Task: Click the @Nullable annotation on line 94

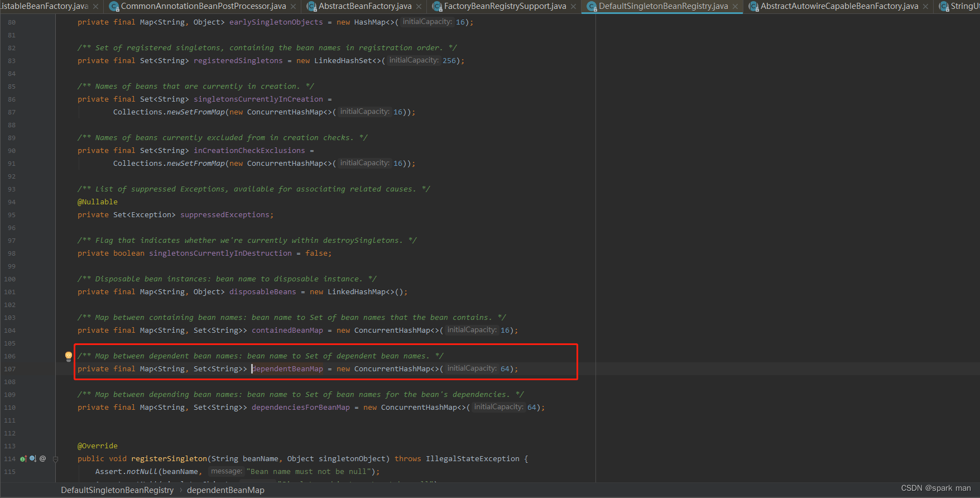Action: pos(98,202)
